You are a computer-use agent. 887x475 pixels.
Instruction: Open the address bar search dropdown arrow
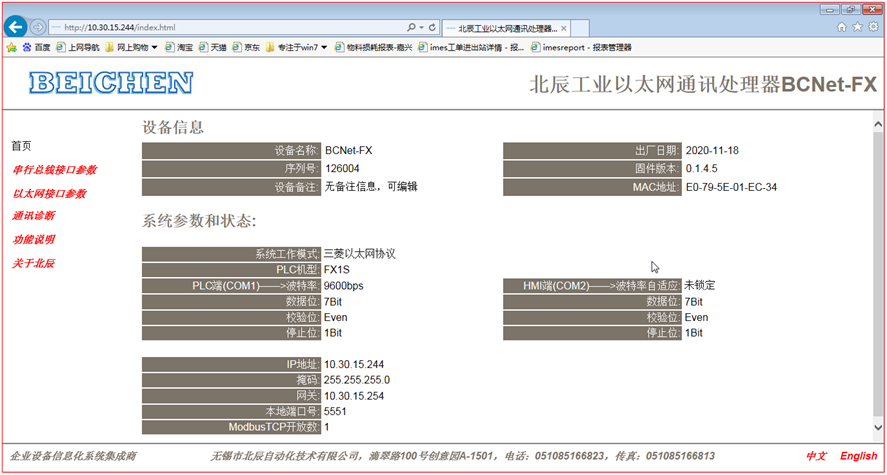click(422, 27)
